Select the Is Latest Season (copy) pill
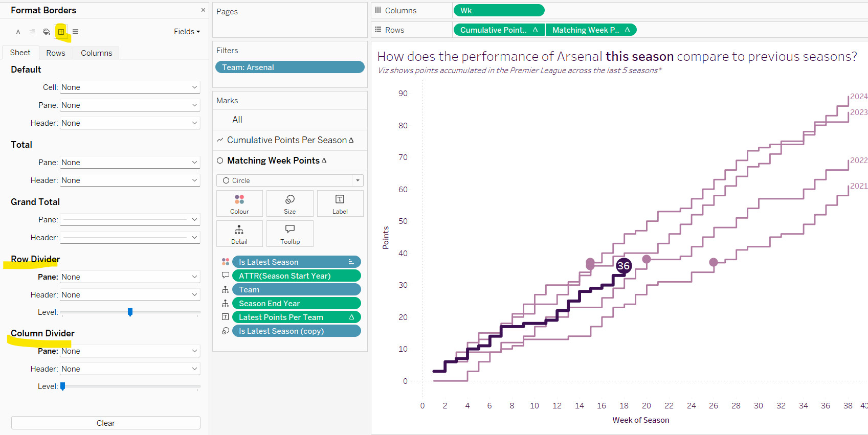Image resolution: width=868 pixels, height=435 pixels. pos(297,331)
